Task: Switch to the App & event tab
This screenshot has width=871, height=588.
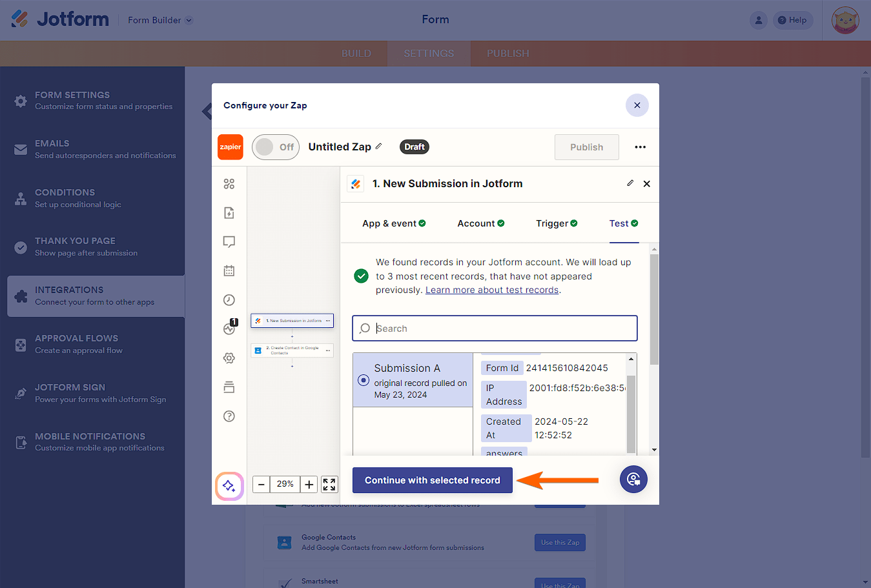Action: 394,223
